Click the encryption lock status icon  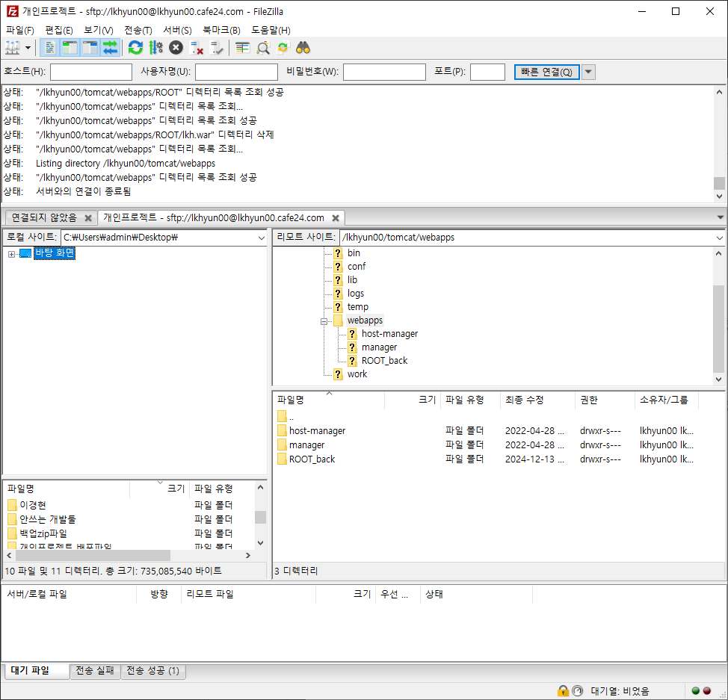563,691
